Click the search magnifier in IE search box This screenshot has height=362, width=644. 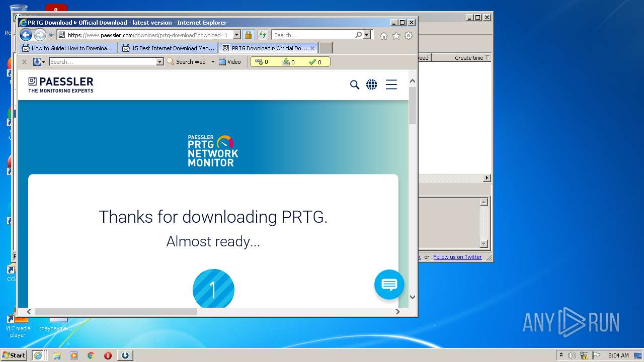(358, 35)
